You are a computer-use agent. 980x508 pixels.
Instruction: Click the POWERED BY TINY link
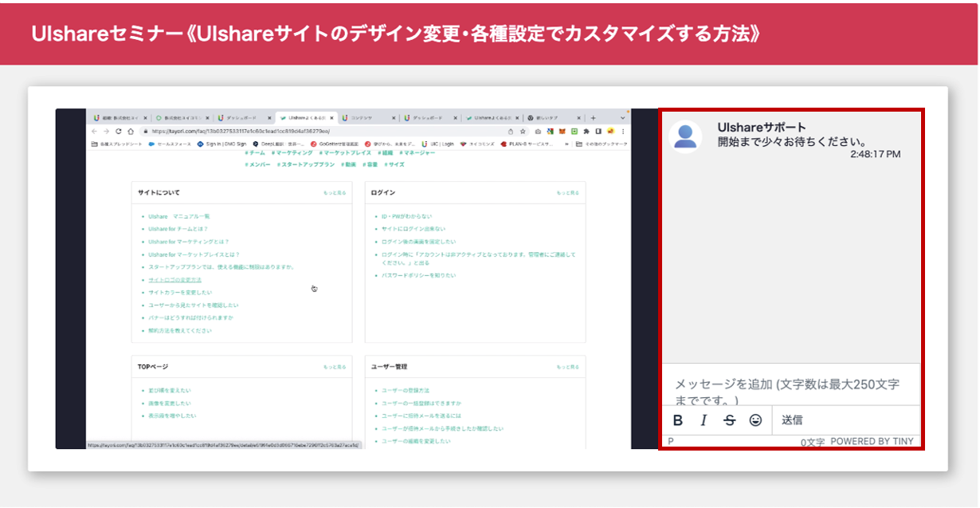872,441
